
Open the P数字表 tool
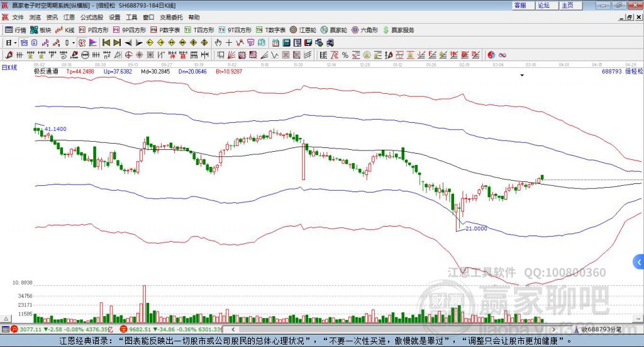165,30
